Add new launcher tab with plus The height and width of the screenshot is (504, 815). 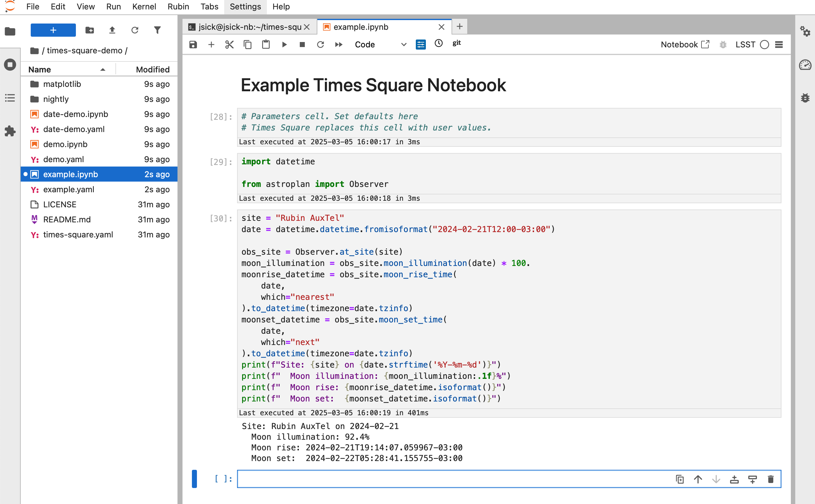coord(459,27)
